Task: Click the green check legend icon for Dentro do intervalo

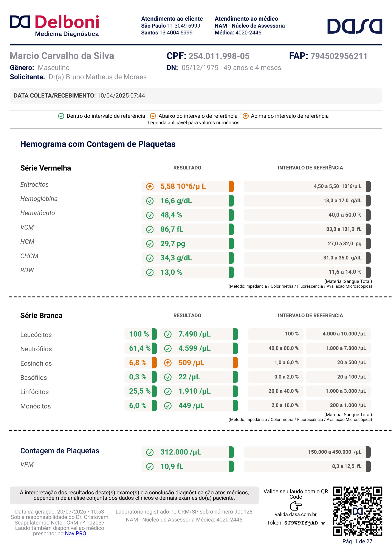Action: 61,116
